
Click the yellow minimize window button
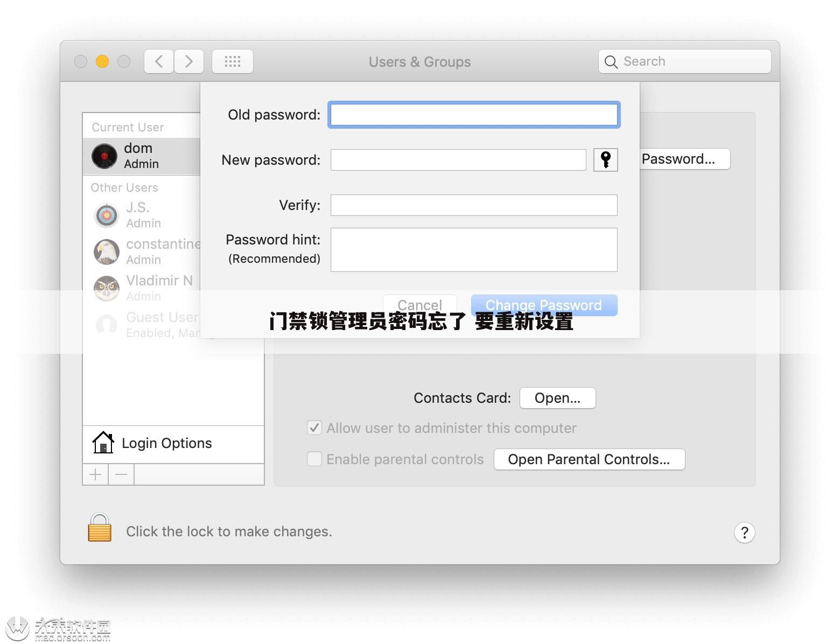click(102, 61)
